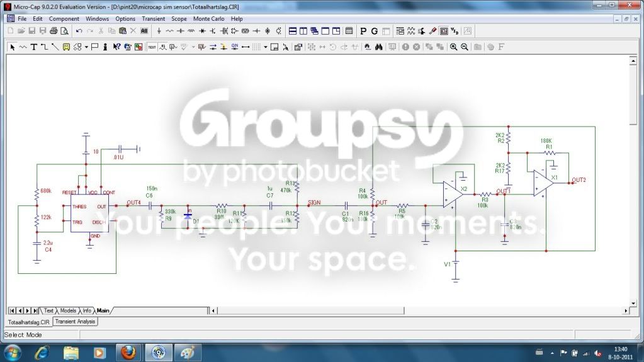Place a Ground component
This screenshot has width=644, height=362.
pyautogui.click(x=159, y=31)
